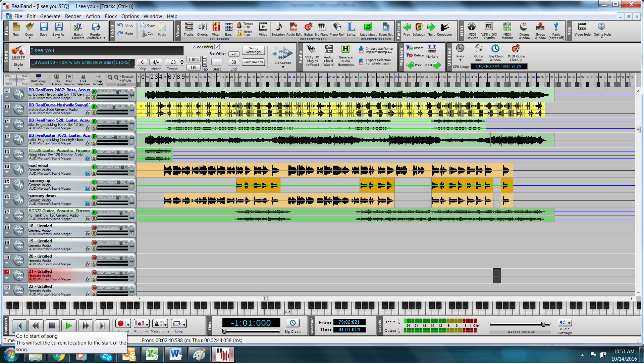Open Microsoft Word from the taskbar

[176, 355]
